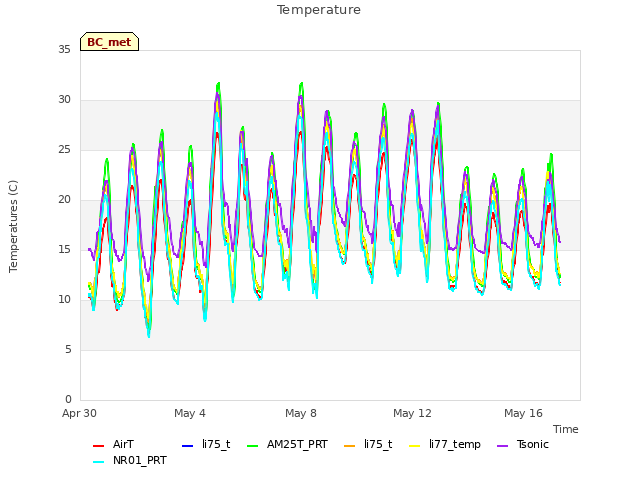Toggle the AirT series in legend
Viewport: 640px width, 480px height.
tap(113, 444)
